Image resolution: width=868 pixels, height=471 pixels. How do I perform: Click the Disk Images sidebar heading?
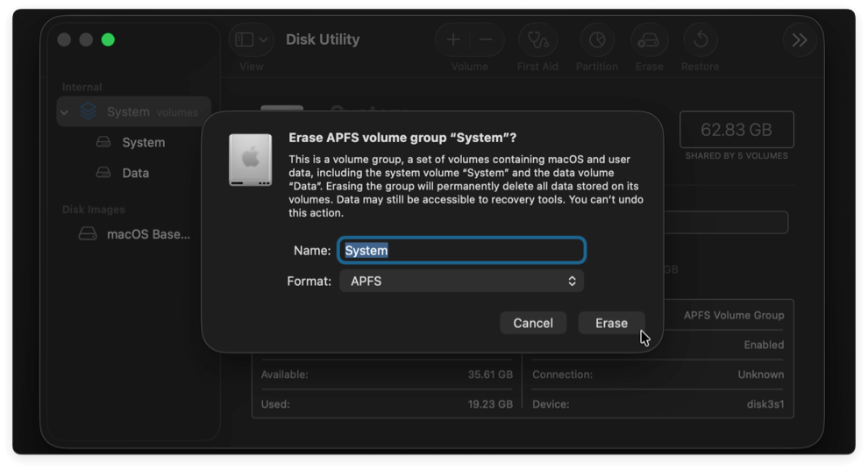[x=94, y=210]
